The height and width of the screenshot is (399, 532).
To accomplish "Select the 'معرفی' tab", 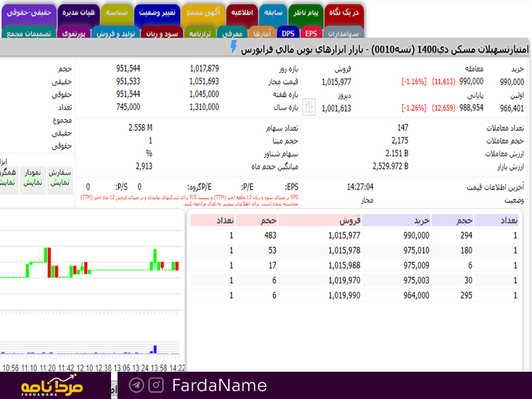I will coord(232,33).
